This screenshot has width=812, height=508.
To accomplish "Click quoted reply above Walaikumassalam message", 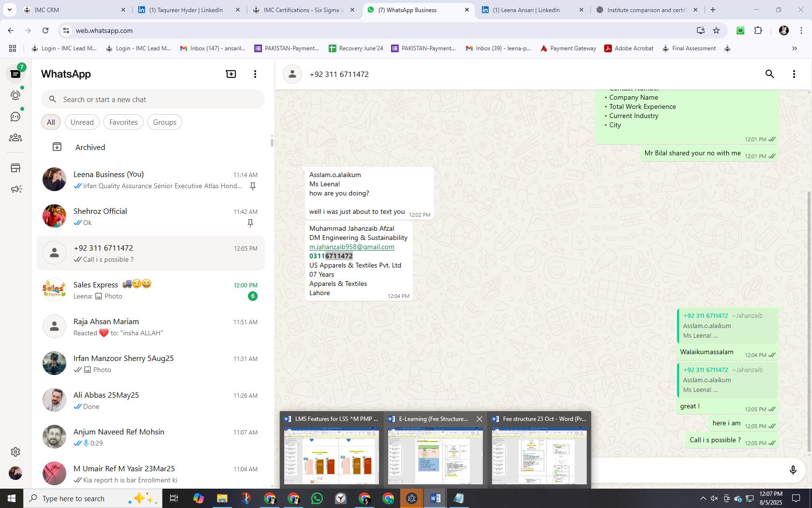I will [727, 326].
